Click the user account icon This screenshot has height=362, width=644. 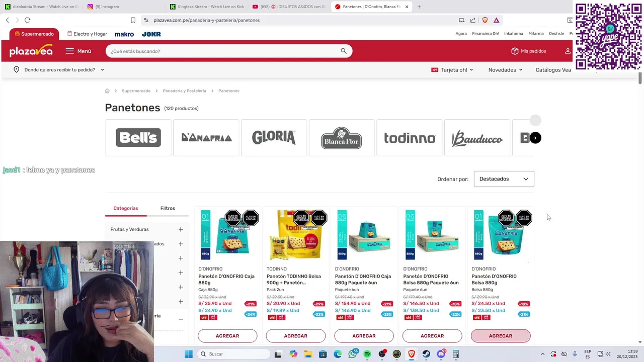(568, 51)
